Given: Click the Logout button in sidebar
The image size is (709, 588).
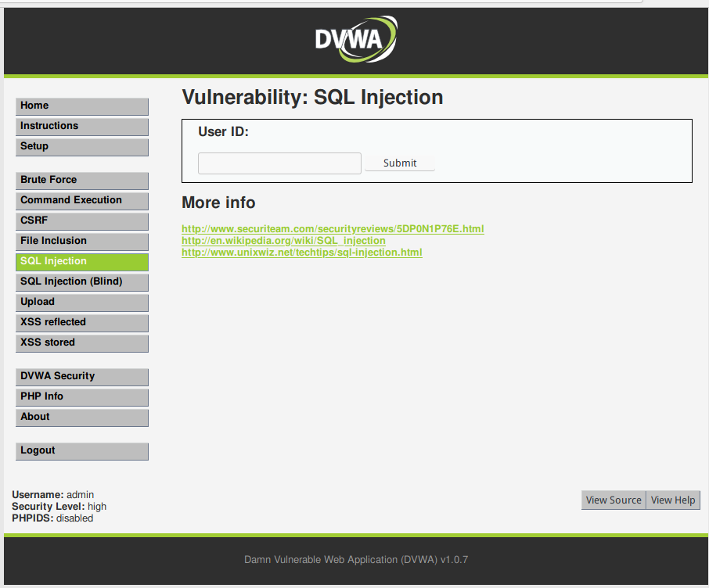Looking at the screenshot, I should coord(81,451).
